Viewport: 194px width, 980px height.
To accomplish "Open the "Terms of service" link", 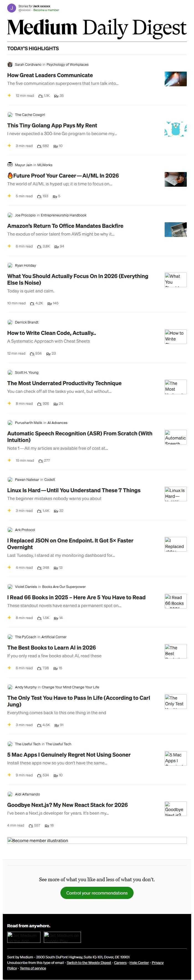I will (x=33, y=968).
